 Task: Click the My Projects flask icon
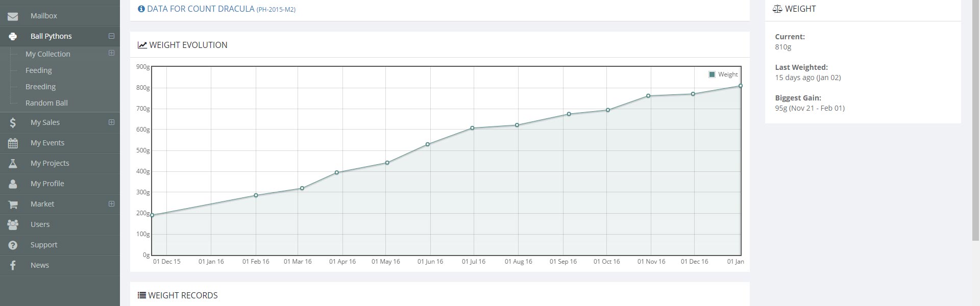click(13, 163)
